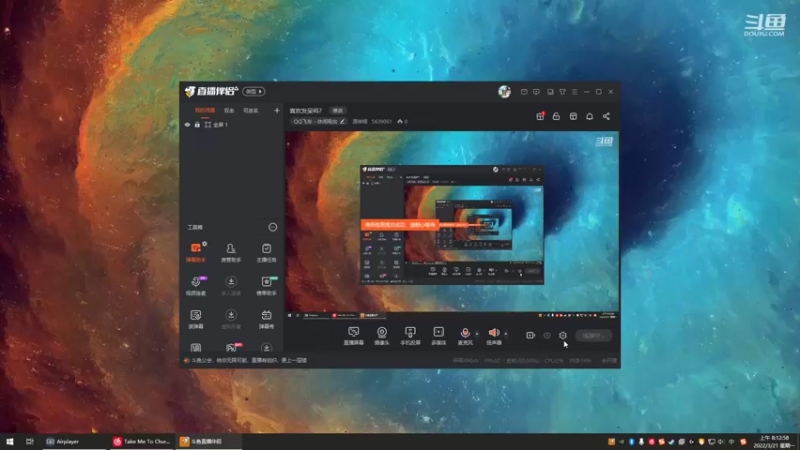Open settings gear beside the start button

(x=563, y=335)
